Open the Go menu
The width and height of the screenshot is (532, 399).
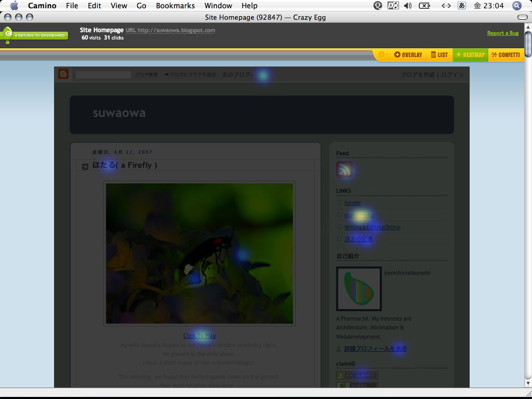[141, 5]
